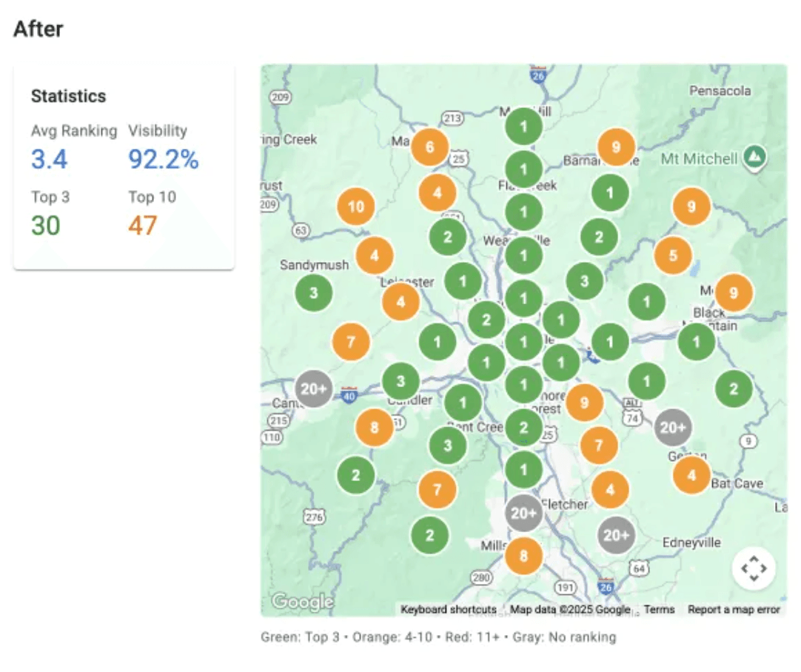This screenshot has height=672, width=801.
Task: Select the green 3 marker below Sandymush
Action: pyautogui.click(x=314, y=293)
